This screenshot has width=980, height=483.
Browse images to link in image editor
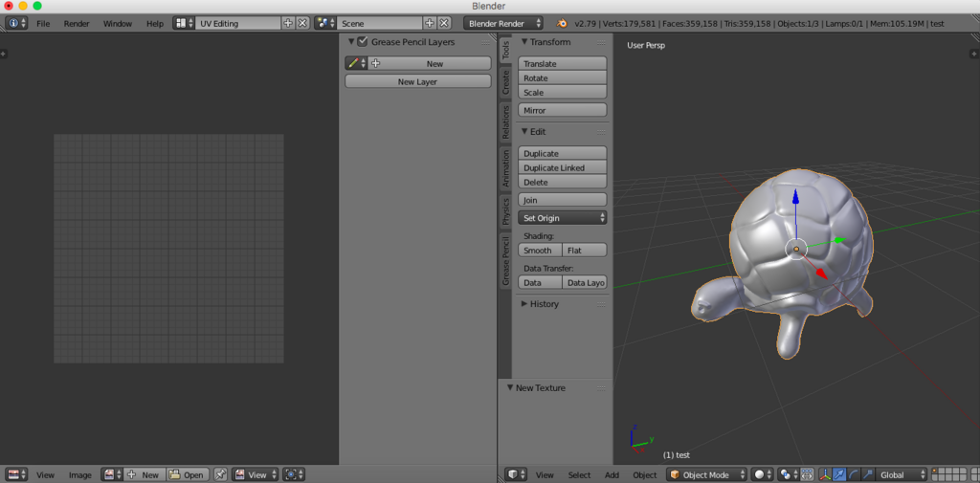point(113,475)
